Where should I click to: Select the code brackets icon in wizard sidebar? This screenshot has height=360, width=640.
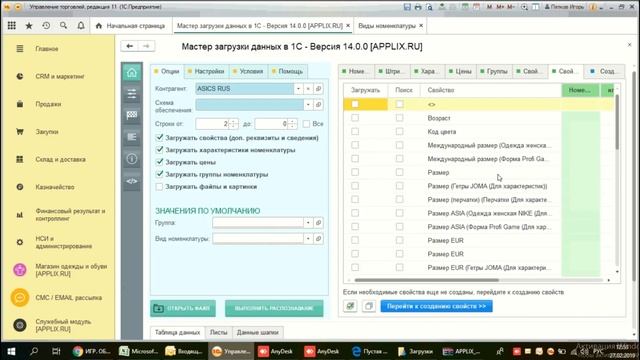(132, 181)
